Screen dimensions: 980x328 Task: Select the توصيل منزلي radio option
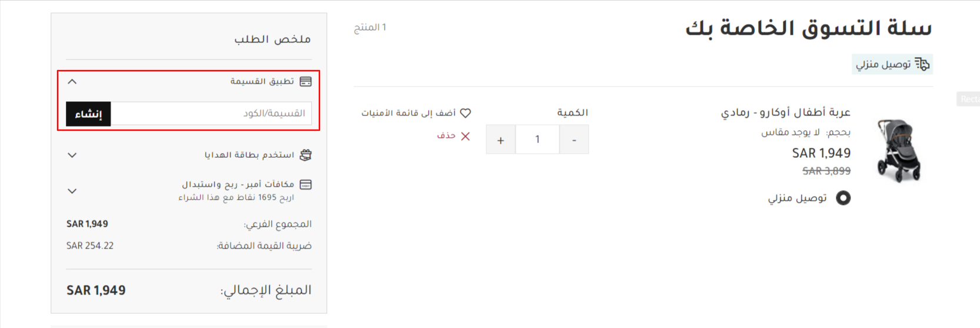click(x=843, y=198)
